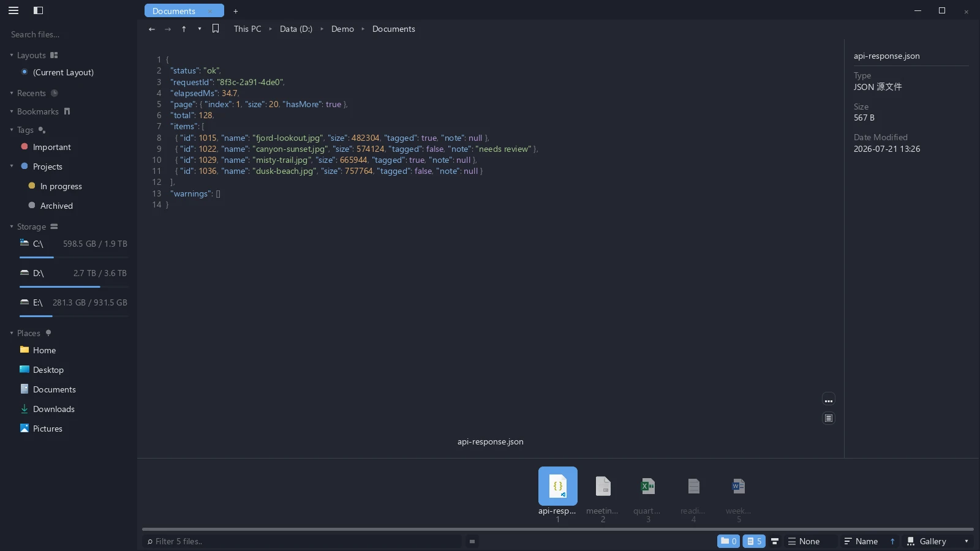980x551 pixels.
Task: Open a new tab with plus
Action: click(x=235, y=11)
